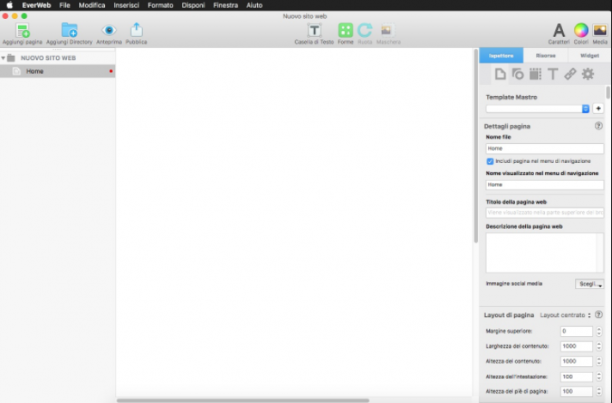The height and width of the screenshot is (403, 612).
Task: Open the Template Mastro dropdown
Action: [537, 108]
